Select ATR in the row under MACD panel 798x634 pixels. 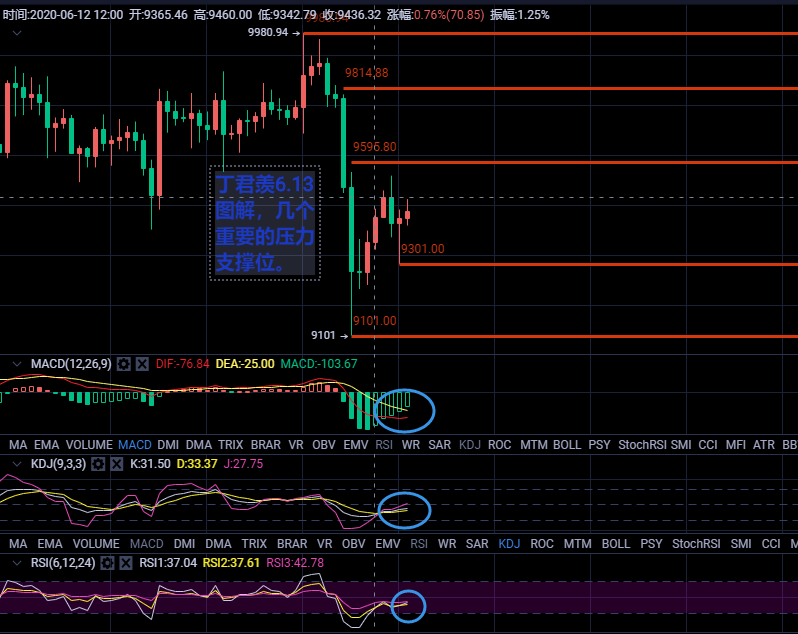pyautogui.click(x=764, y=445)
